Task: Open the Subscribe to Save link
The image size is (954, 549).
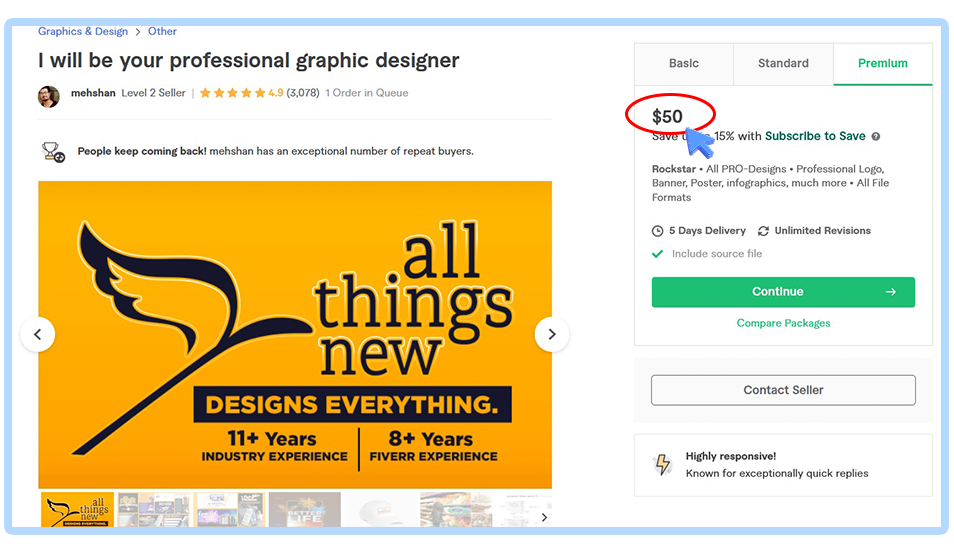Action: (815, 136)
